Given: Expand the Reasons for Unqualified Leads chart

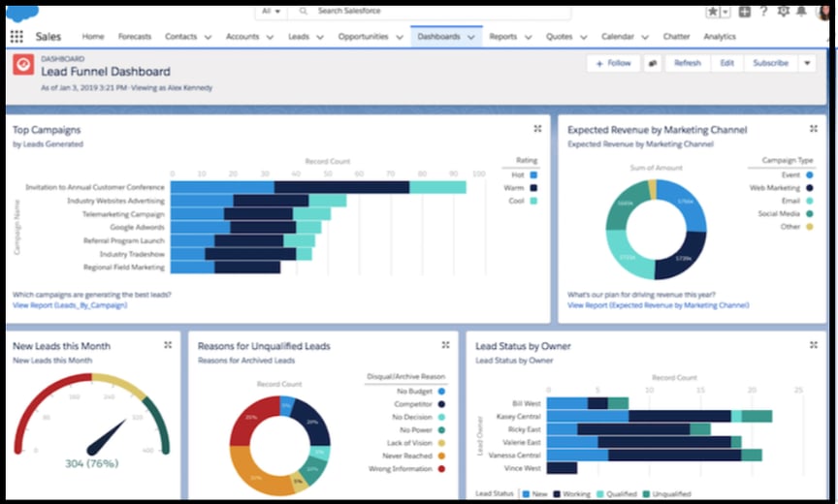Looking at the screenshot, I should [446, 345].
